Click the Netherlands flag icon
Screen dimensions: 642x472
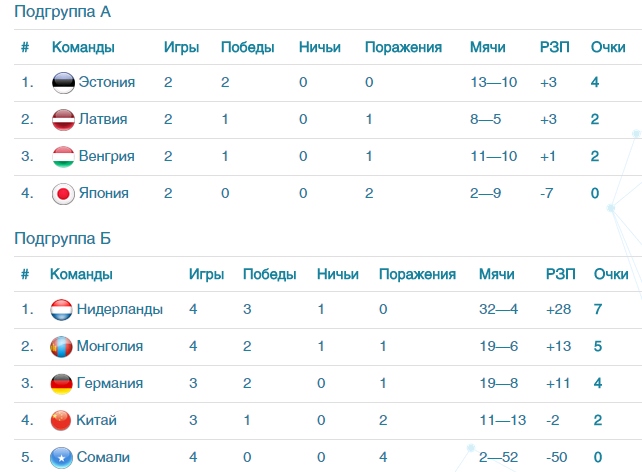(62, 309)
